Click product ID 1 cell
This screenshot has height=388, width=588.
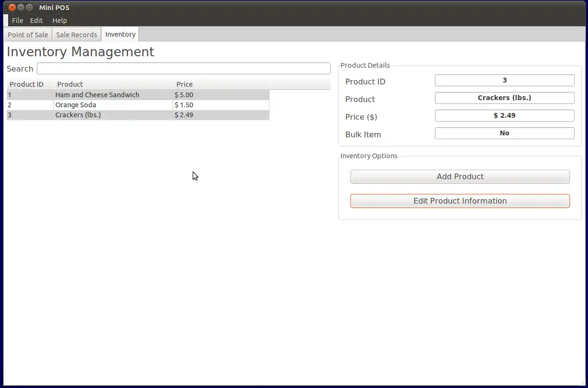tap(30, 95)
